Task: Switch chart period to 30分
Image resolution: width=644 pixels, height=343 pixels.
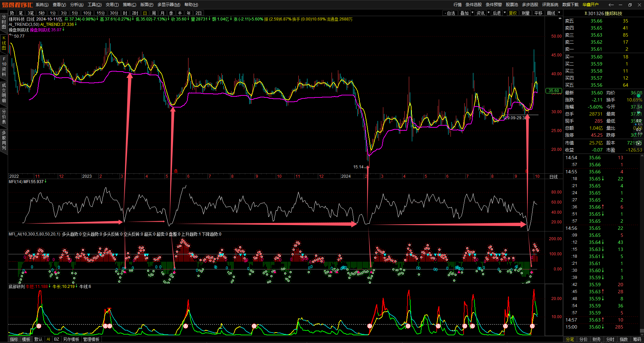Action: coord(114,13)
